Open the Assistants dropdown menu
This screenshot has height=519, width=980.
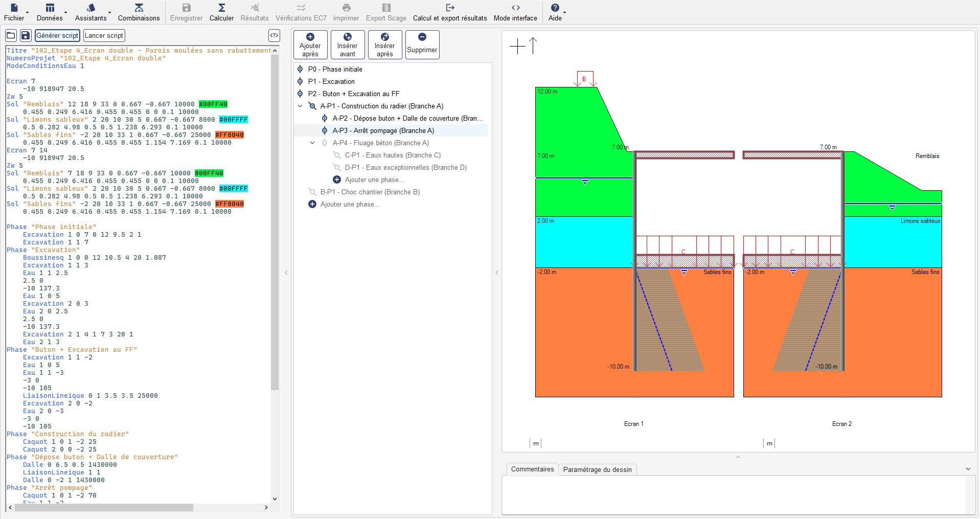(92, 12)
